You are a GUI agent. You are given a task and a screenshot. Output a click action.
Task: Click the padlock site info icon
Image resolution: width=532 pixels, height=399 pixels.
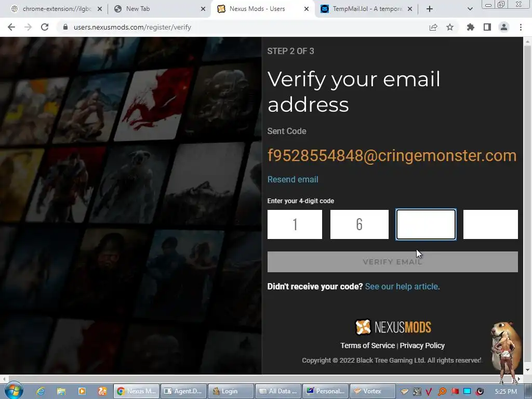click(65, 27)
